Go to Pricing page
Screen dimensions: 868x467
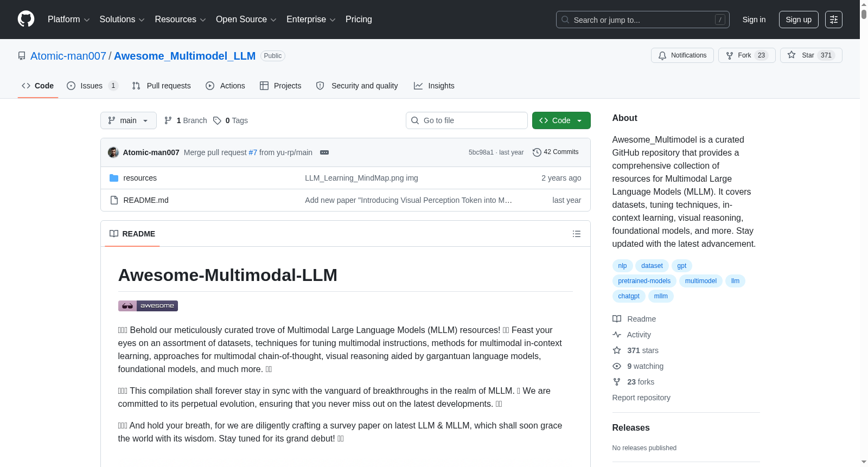point(359,20)
